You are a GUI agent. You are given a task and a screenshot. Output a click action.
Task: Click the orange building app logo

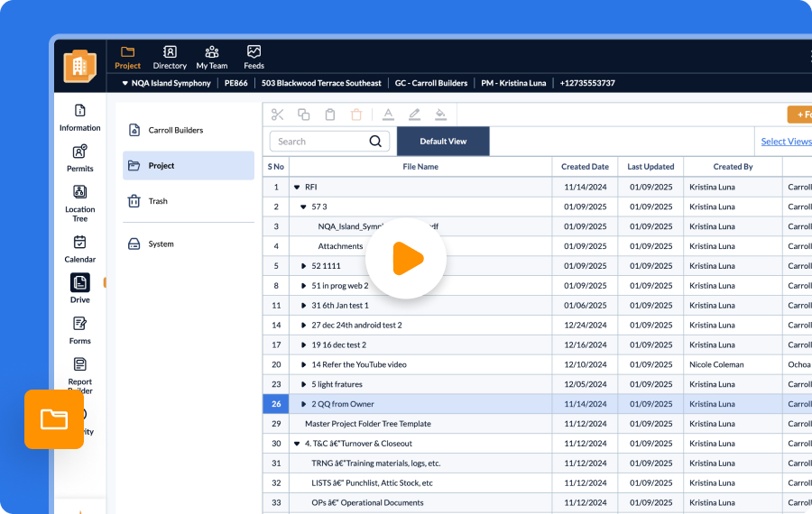pos(79,66)
